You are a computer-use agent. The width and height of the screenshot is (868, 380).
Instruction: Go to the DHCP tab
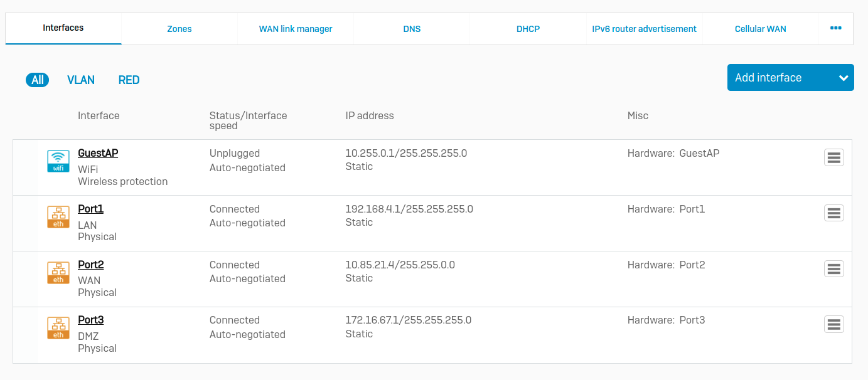(528, 29)
